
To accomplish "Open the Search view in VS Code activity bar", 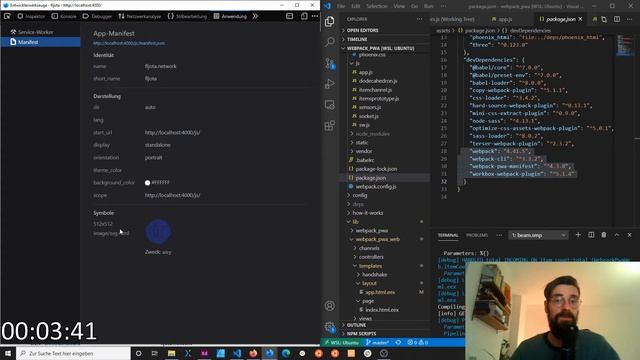I will pyautogui.click(x=330, y=42).
